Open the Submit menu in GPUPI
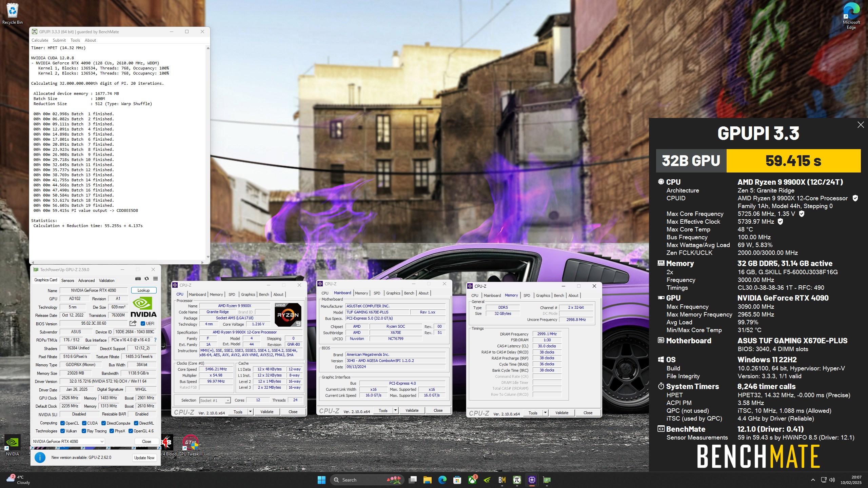Screen dimensions: 868x488 (59, 40)
